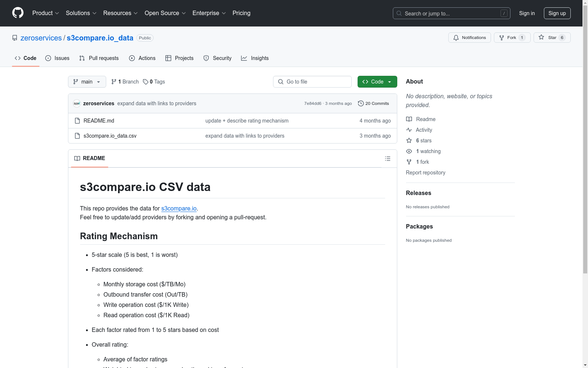Image resolution: width=588 pixels, height=368 pixels.
Task: Click the '3 months ago' timestamp for s3compare.io_data.csv
Action: click(375, 136)
